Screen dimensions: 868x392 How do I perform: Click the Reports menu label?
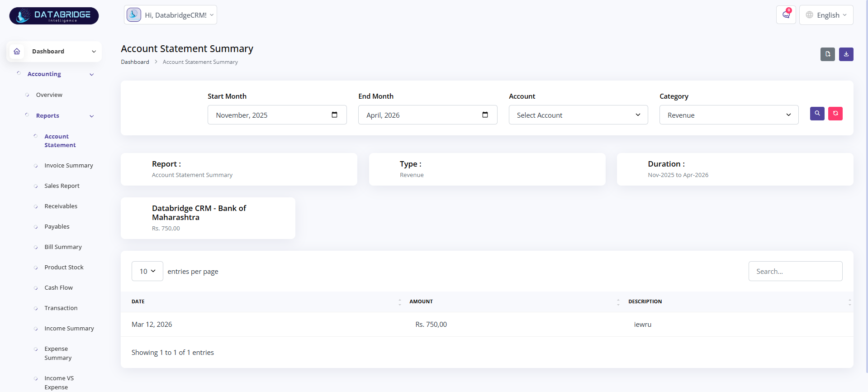(x=47, y=116)
